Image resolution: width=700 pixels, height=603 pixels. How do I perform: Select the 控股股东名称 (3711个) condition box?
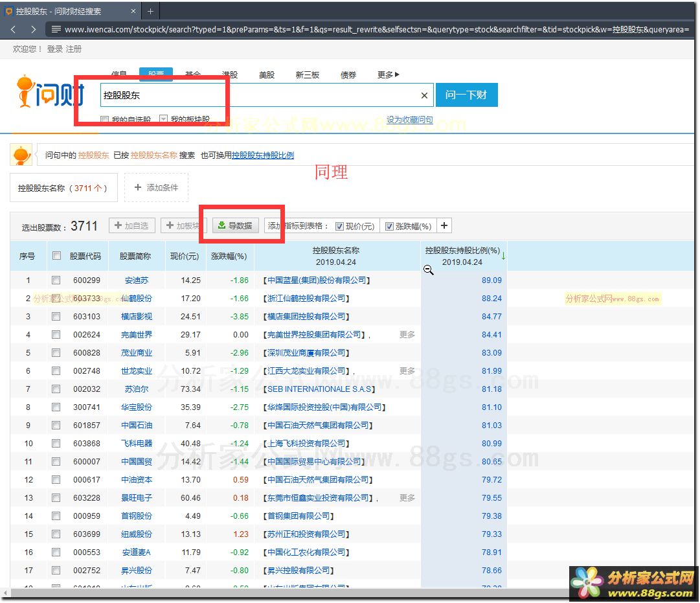tap(63, 188)
